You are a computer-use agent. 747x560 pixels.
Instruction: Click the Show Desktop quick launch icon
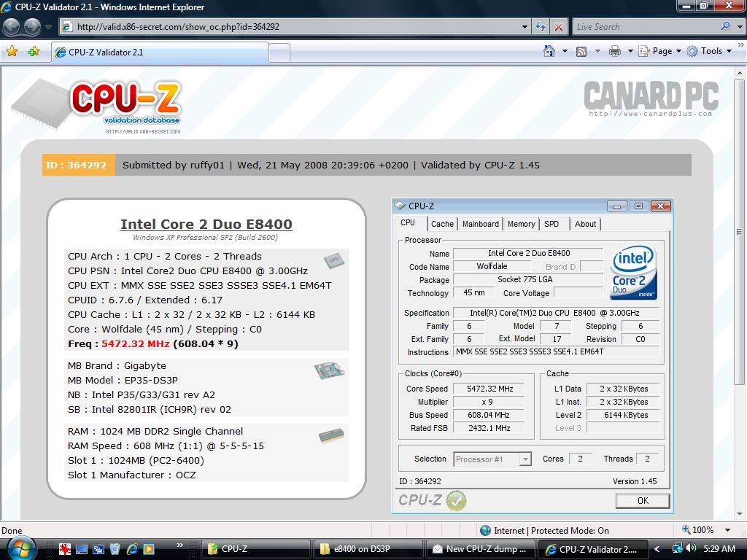(x=82, y=549)
